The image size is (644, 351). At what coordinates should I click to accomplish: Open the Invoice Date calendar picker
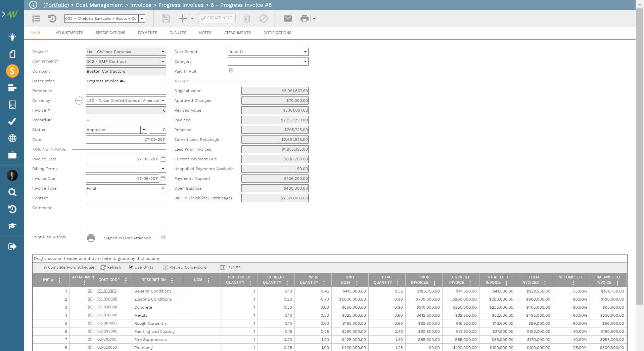click(163, 159)
